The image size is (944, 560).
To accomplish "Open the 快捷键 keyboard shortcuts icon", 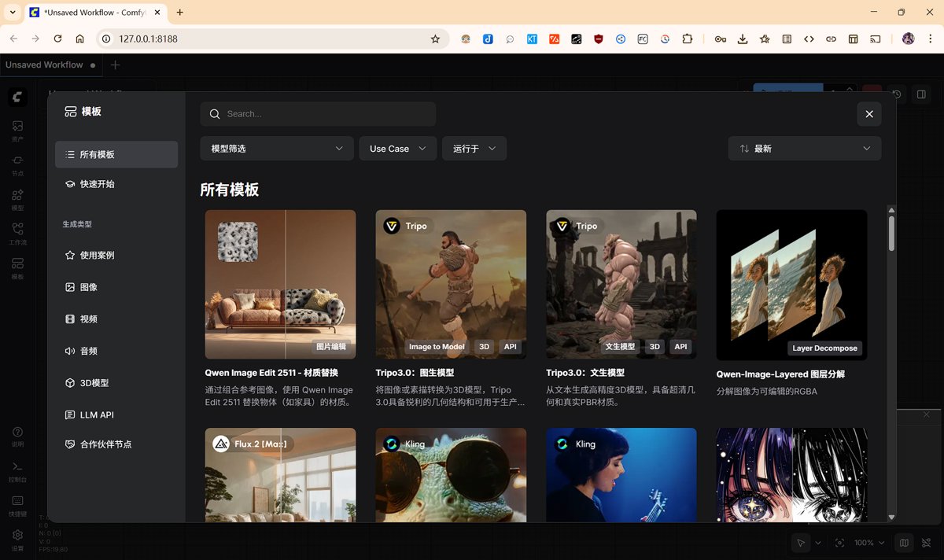I will pos(17,505).
